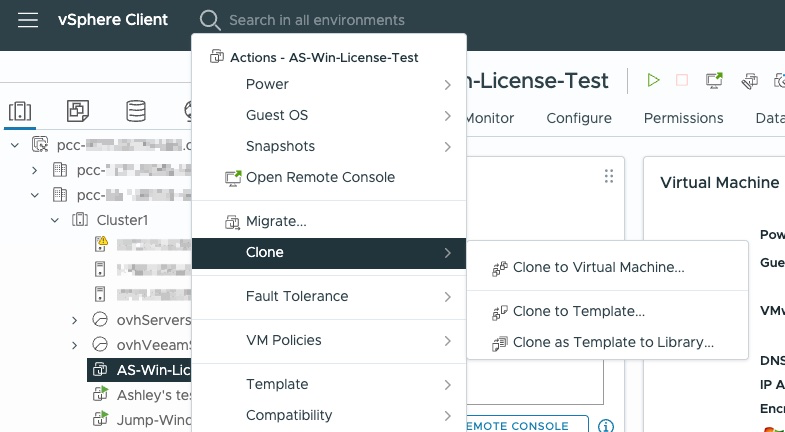
Task: Collapse the Cluster1 tree node
Action: (55, 220)
